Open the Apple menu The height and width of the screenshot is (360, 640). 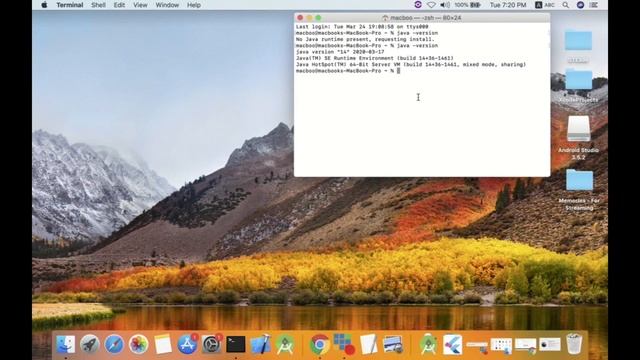tap(44, 5)
